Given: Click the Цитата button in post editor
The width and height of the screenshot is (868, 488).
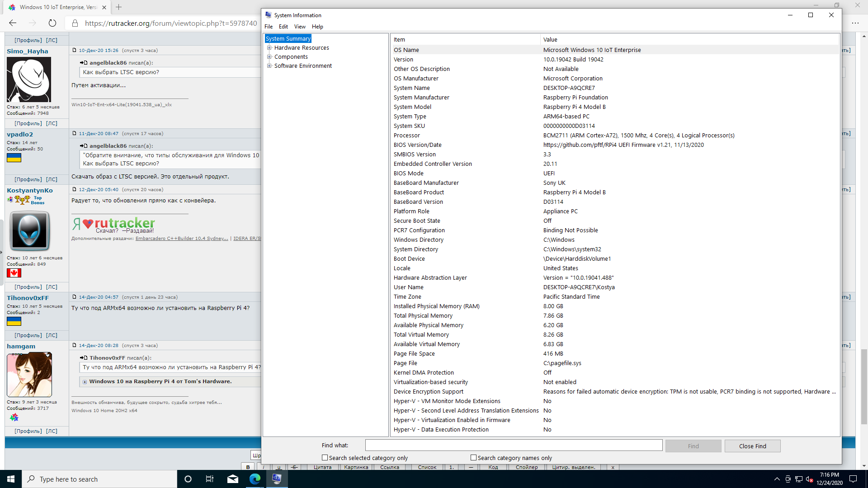Looking at the screenshot, I should click(x=322, y=467).
